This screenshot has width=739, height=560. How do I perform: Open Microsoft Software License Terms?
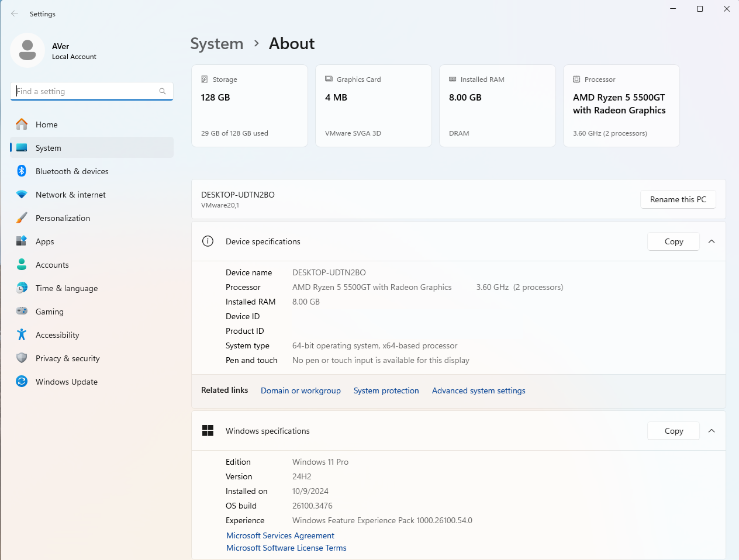[x=286, y=548]
